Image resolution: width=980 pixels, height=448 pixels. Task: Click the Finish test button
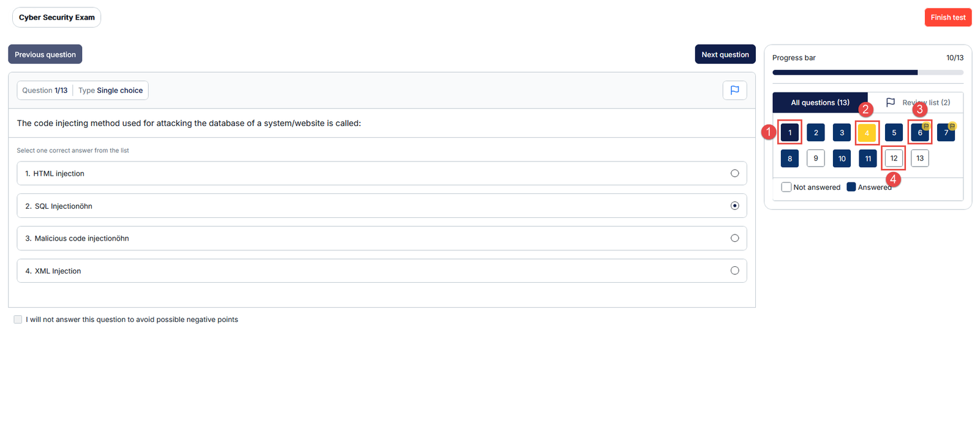948,17
